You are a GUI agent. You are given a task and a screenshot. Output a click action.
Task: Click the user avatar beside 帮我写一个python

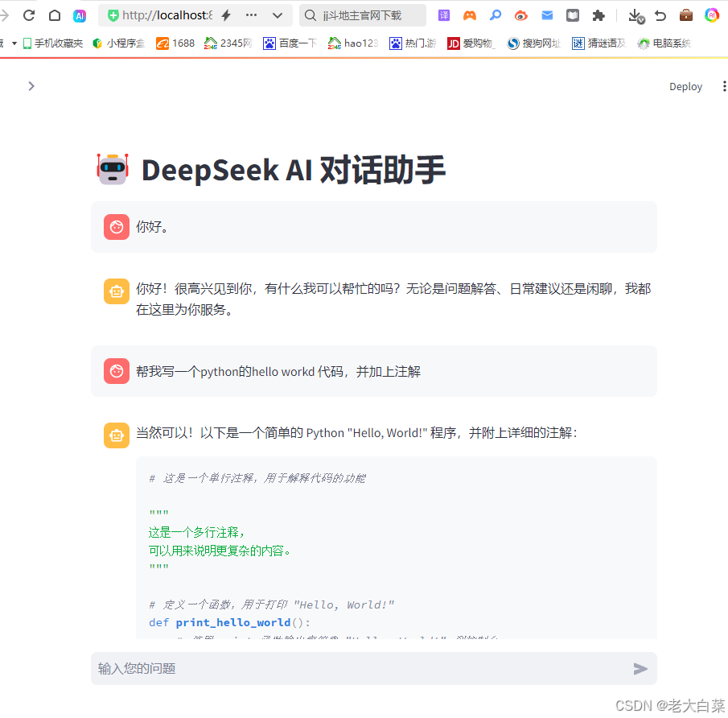117,371
